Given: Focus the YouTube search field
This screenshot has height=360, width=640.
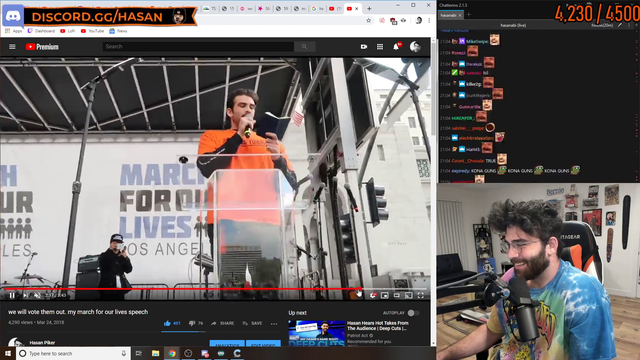Looking at the screenshot, I should [198, 47].
